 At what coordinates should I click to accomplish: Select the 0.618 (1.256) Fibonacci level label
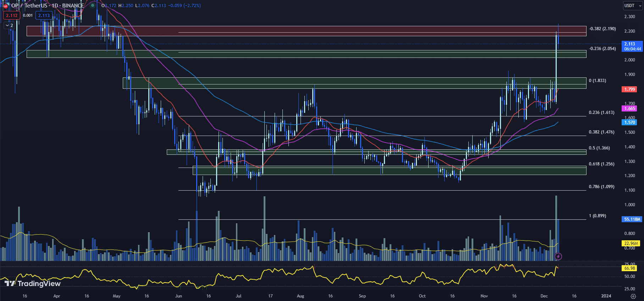coord(601,164)
